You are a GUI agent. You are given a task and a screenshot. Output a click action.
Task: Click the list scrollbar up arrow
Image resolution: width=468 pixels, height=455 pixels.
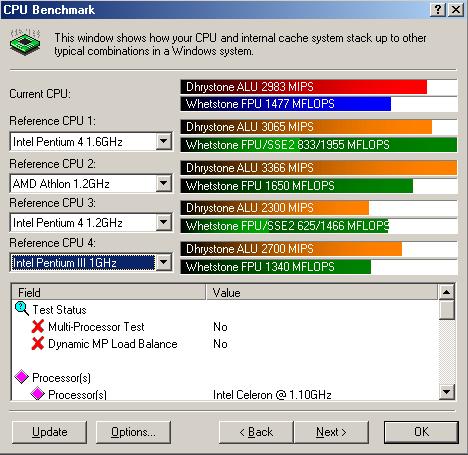coord(447,292)
